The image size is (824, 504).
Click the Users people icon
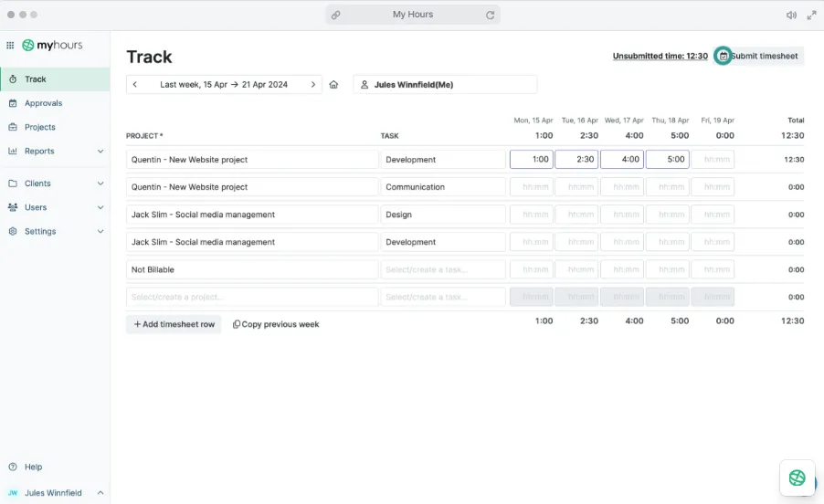pyautogui.click(x=13, y=207)
